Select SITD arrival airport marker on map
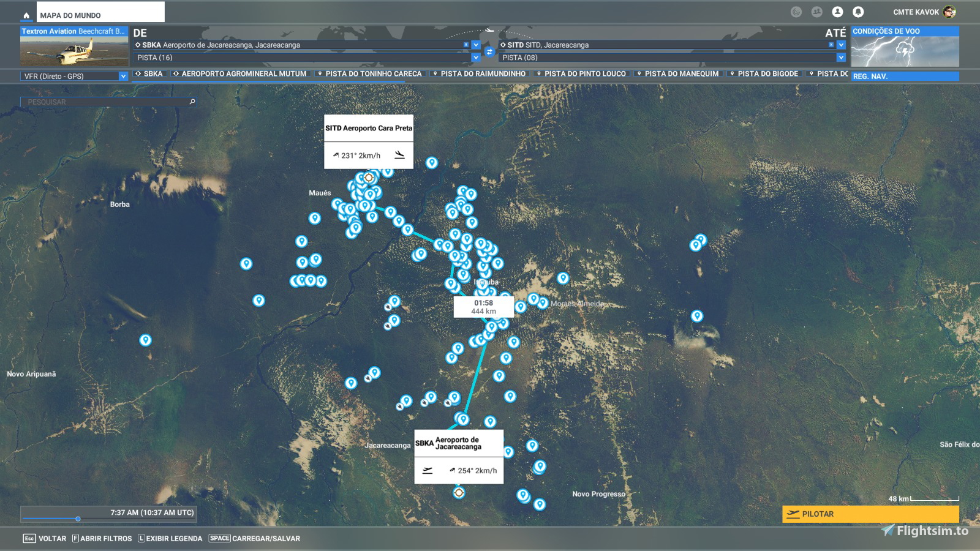Image resolution: width=980 pixels, height=551 pixels. point(369,178)
